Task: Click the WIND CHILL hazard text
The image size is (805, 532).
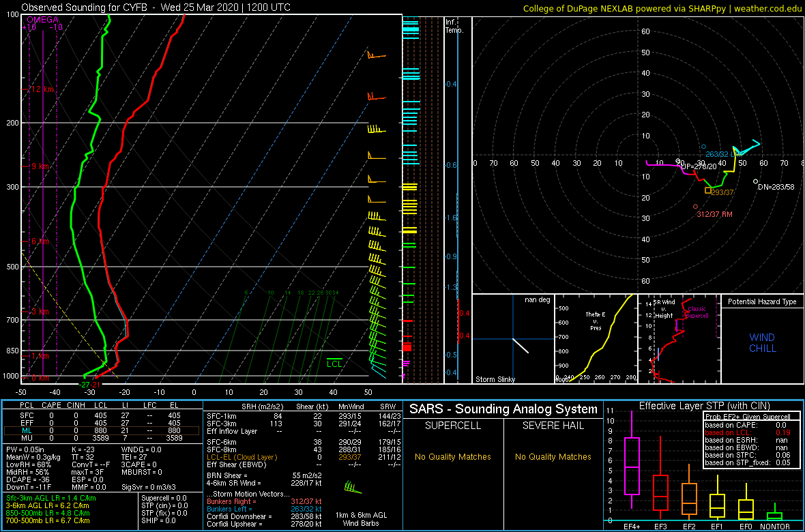Action: coord(762,343)
